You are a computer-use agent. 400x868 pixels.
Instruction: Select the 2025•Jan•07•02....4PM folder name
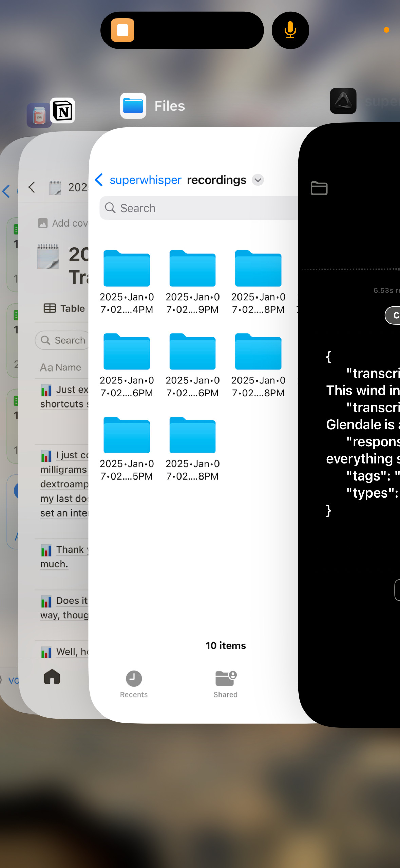point(127,303)
